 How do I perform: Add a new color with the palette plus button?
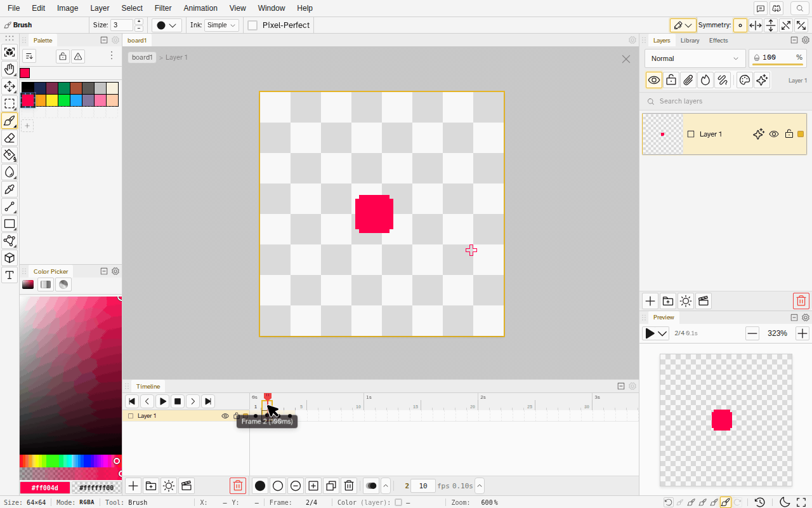pyautogui.click(x=27, y=126)
